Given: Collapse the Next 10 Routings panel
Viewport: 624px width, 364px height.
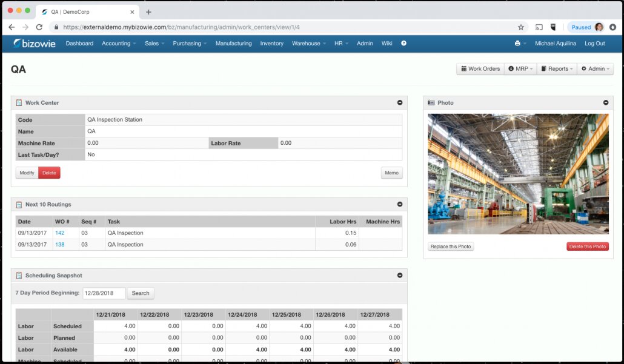Looking at the screenshot, I should [x=400, y=205].
